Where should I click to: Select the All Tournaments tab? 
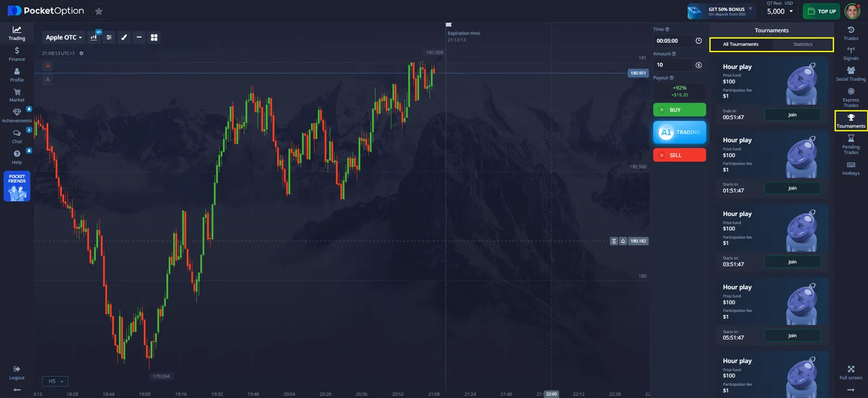click(x=741, y=45)
